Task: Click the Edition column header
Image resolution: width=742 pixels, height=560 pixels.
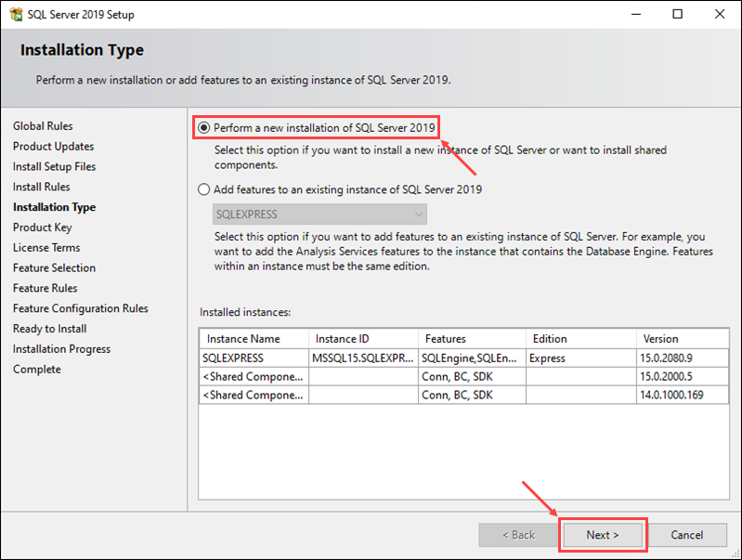Action: (581, 339)
